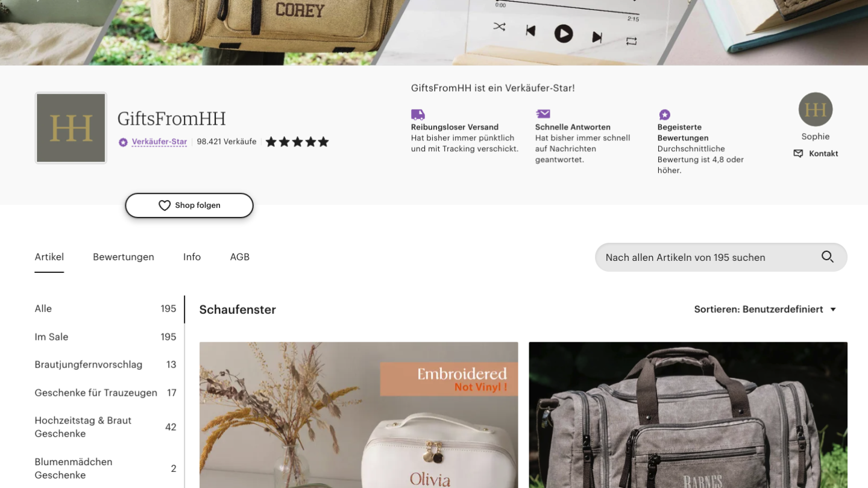Click the repeat icon in banner
This screenshot has width=868, height=488.
(x=631, y=41)
